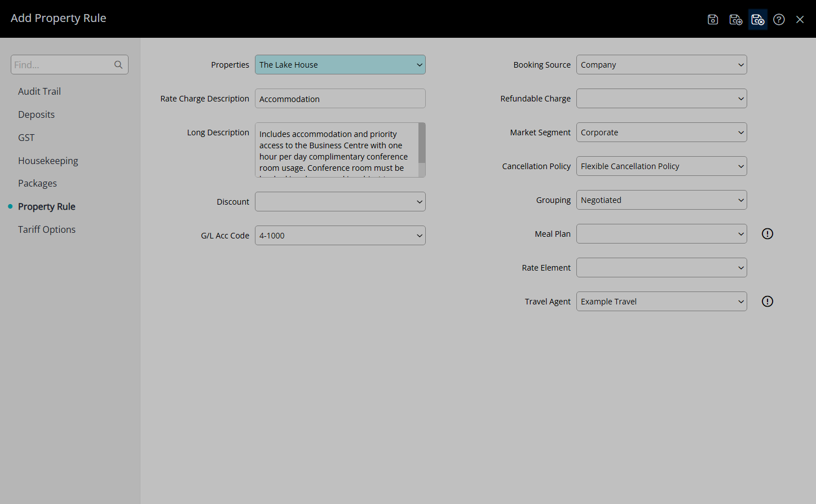This screenshot has width=816, height=504.
Task: Click the Save and Add New icon
Action: [x=735, y=20]
